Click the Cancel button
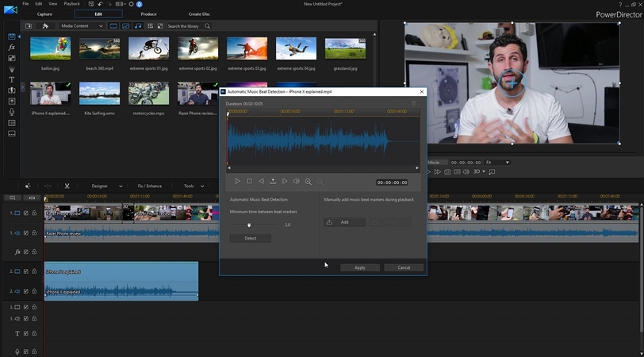 pyautogui.click(x=404, y=267)
